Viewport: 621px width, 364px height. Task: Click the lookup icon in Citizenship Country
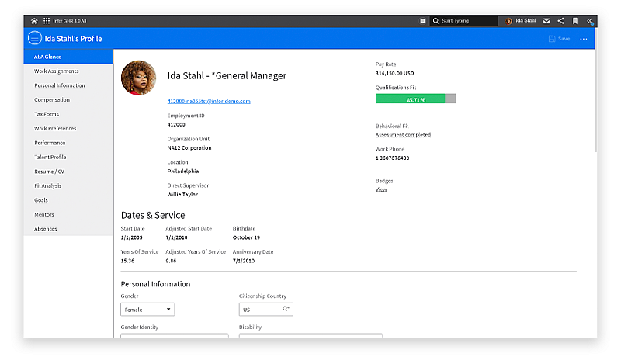pos(286,309)
